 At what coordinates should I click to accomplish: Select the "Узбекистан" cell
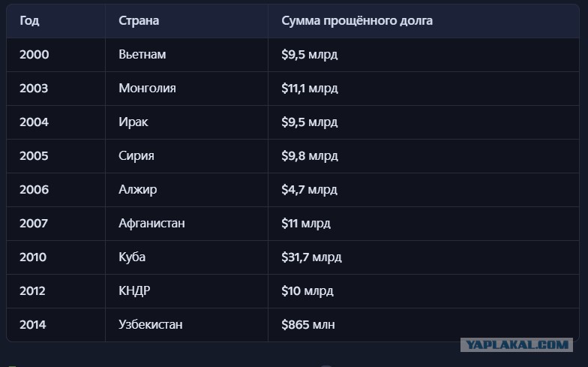tap(151, 325)
